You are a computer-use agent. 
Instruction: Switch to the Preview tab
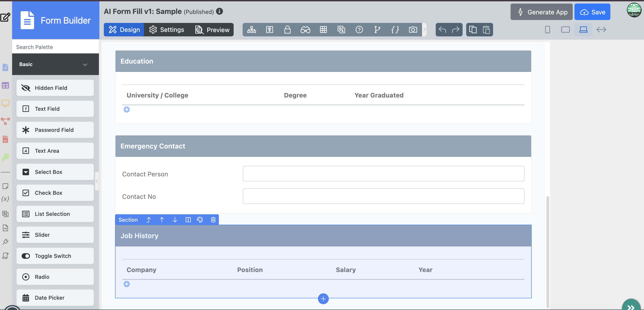coord(212,30)
